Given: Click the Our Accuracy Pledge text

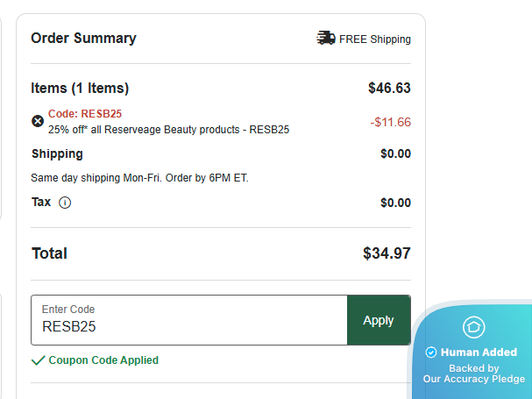Looking at the screenshot, I should pyautogui.click(x=473, y=379).
